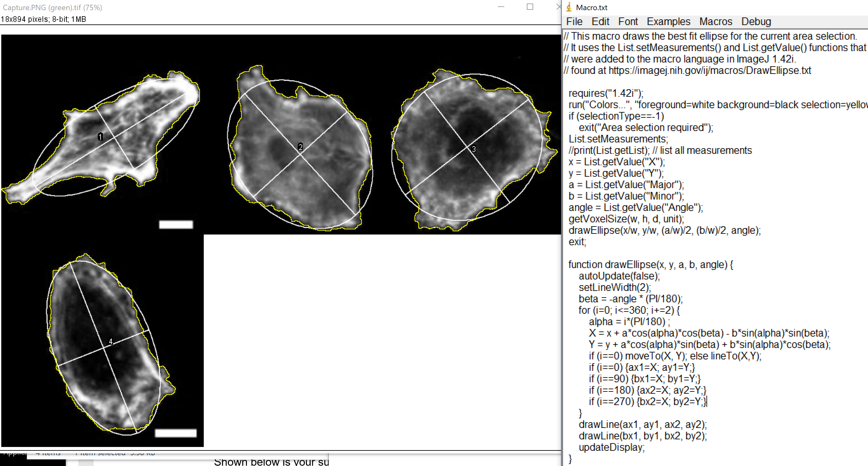This screenshot has height=466, width=868.
Task: Click the upper white scale bar
Action: click(176, 225)
